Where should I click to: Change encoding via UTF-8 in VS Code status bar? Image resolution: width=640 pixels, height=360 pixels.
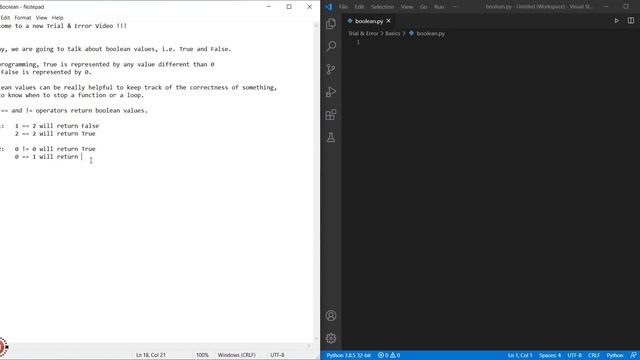(575, 356)
